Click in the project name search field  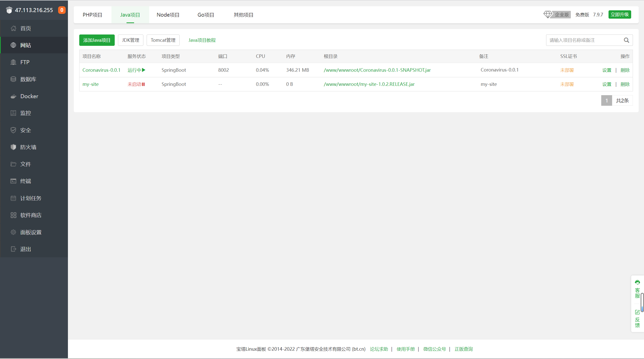point(584,40)
